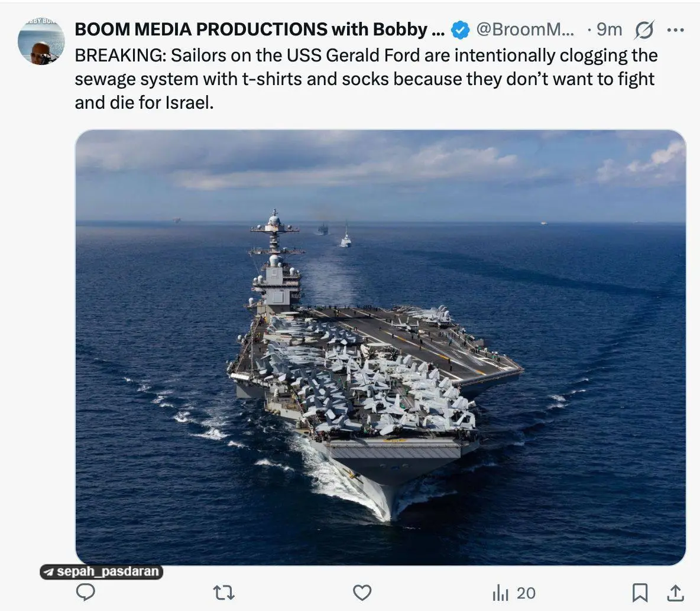Screen dimensions: 700x611
Task: Open the poster's profile avatar
Action: (x=41, y=42)
